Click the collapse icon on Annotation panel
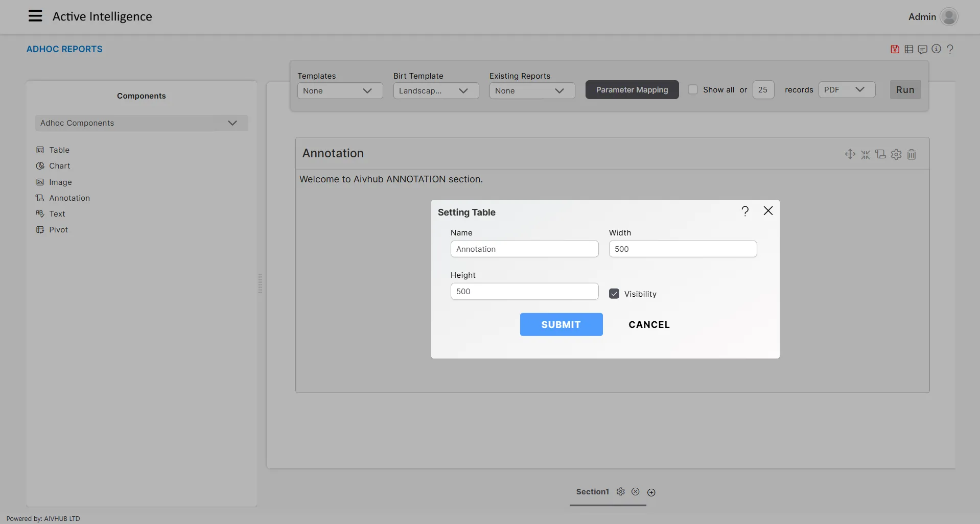The image size is (980, 524). (x=865, y=154)
